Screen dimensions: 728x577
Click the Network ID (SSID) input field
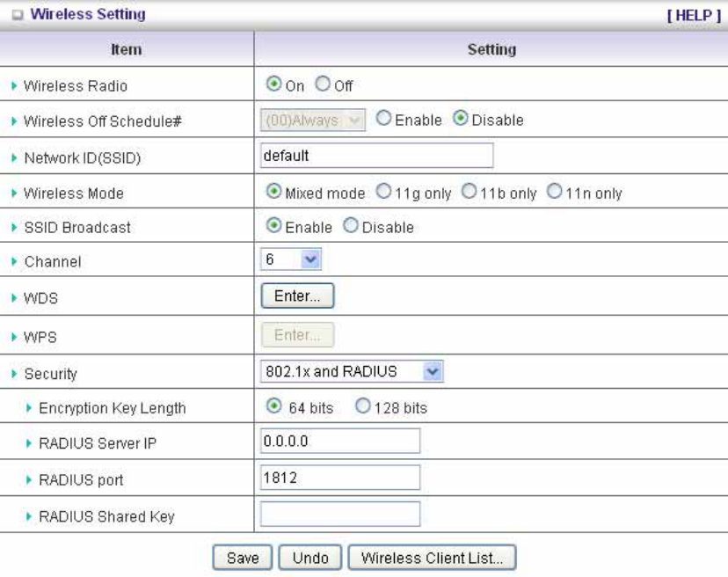tap(376, 155)
